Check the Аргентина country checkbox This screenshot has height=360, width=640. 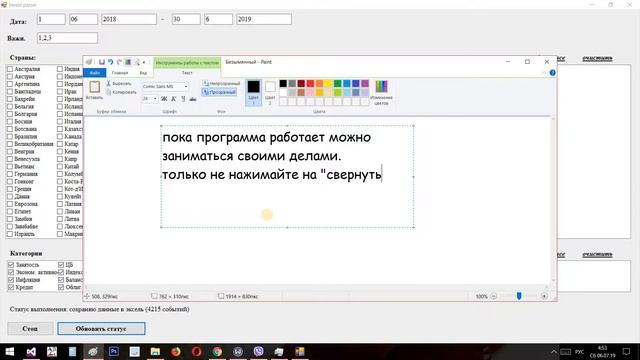point(10,84)
